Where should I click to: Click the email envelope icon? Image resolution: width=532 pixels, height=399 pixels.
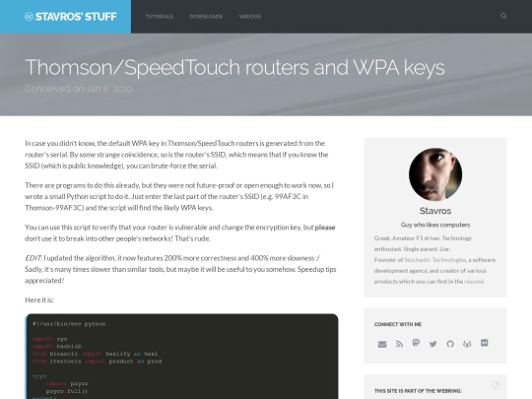tap(382, 344)
